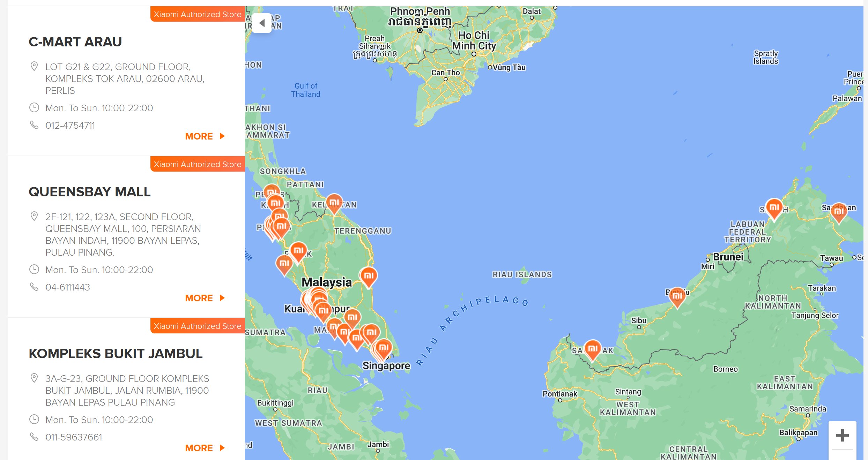Click Queensbay Mall hours 'Mon. To Sun. 10:00-22:00'

[99, 270]
